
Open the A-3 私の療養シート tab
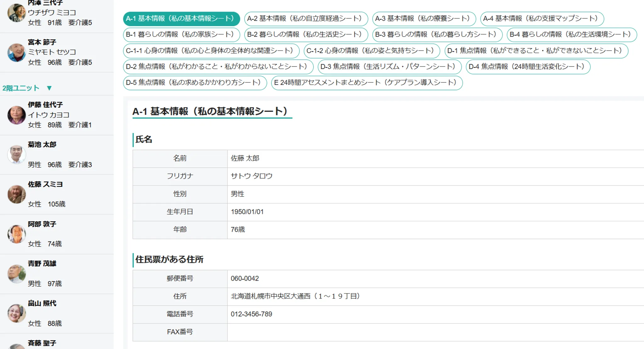(x=424, y=19)
